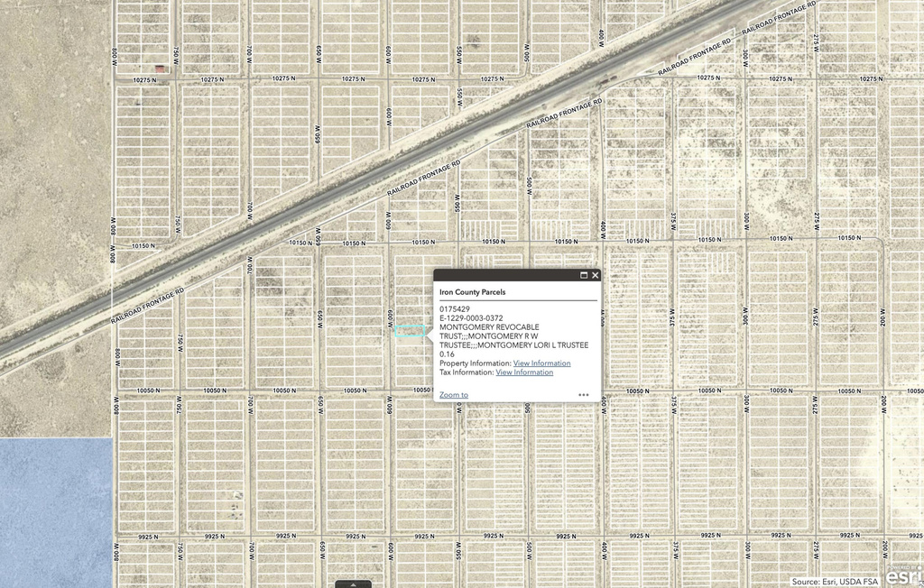Click the Zoom to link
The image size is (924, 588).
coord(452,394)
